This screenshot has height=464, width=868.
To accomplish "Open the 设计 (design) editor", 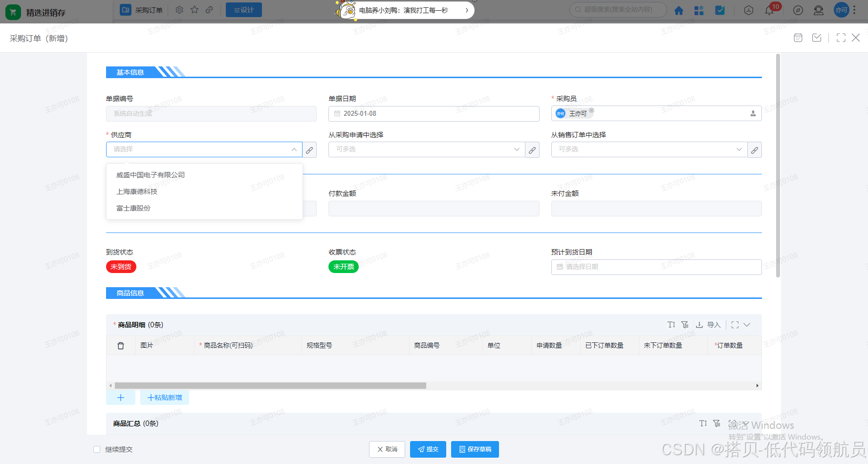I will [243, 9].
